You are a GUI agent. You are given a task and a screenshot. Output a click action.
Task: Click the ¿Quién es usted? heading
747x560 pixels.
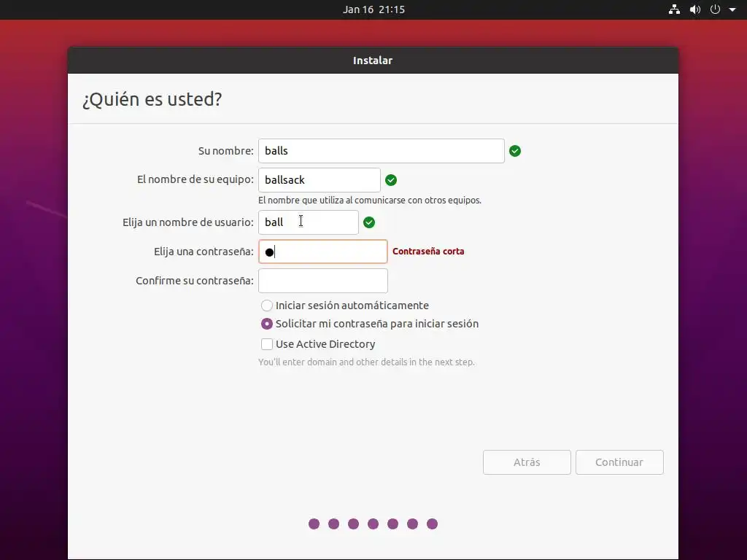coord(152,99)
